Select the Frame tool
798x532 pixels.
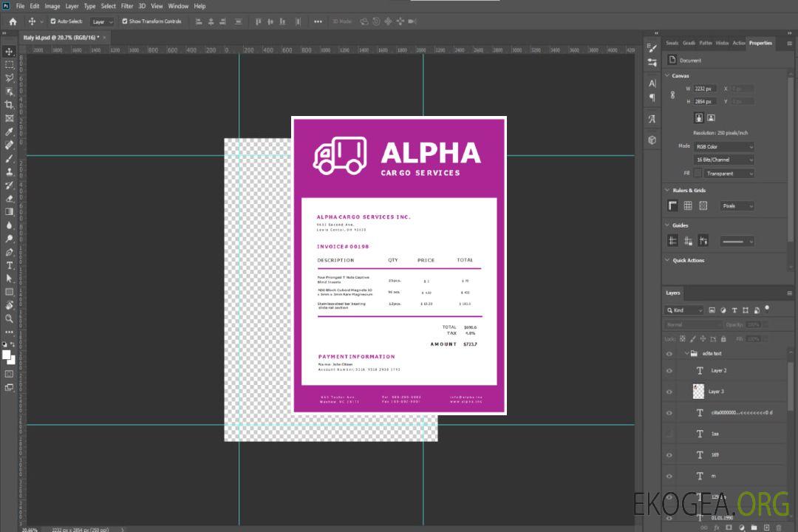(x=9, y=118)
